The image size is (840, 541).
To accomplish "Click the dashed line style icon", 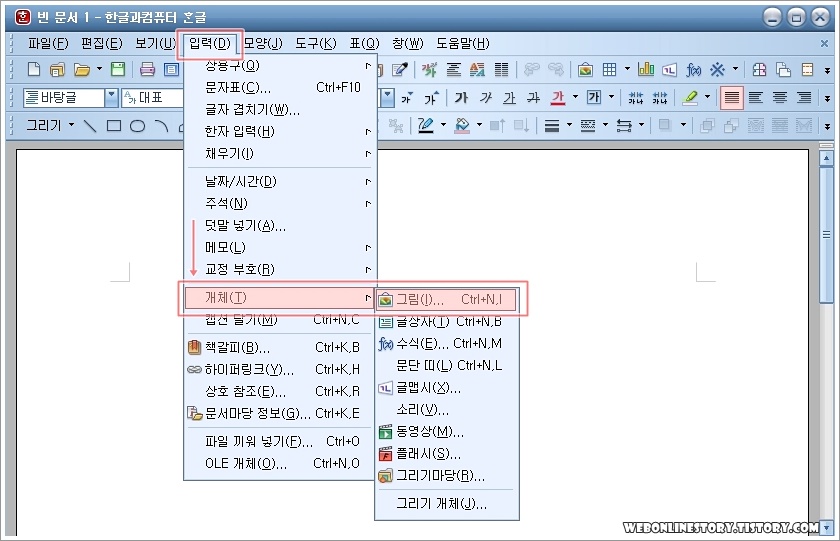I will pyautogui.click(x=588, y=126).
